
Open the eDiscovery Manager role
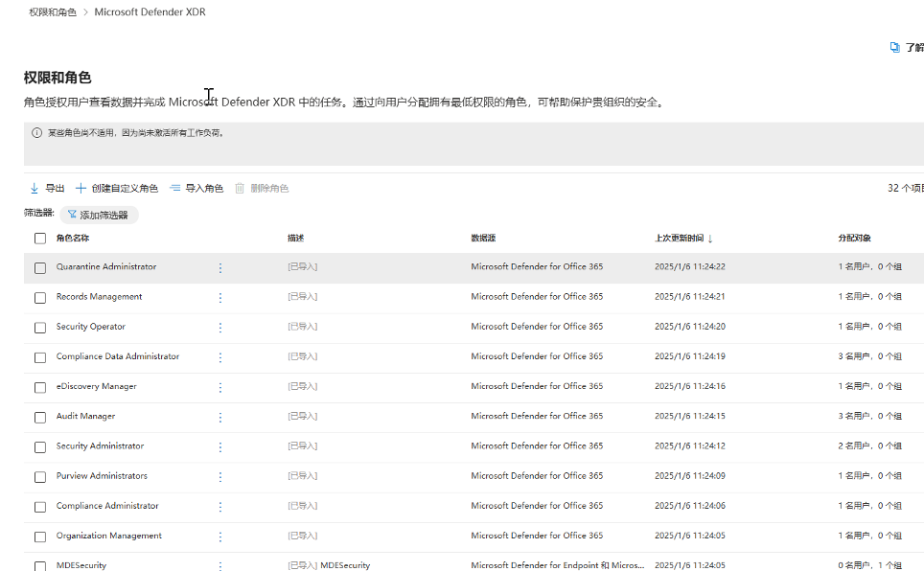pyautogui.click(x=96, y=386)
